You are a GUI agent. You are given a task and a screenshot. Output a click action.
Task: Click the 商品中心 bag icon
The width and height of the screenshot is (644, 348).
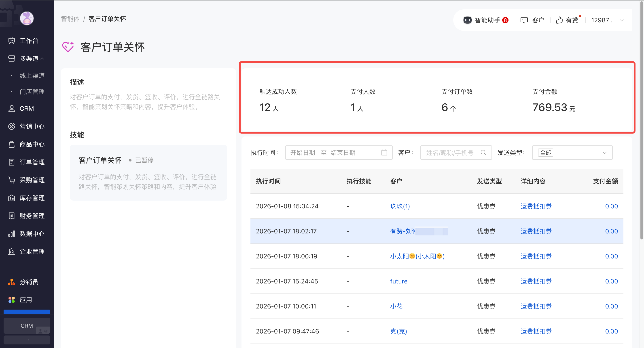coord(11,145)
